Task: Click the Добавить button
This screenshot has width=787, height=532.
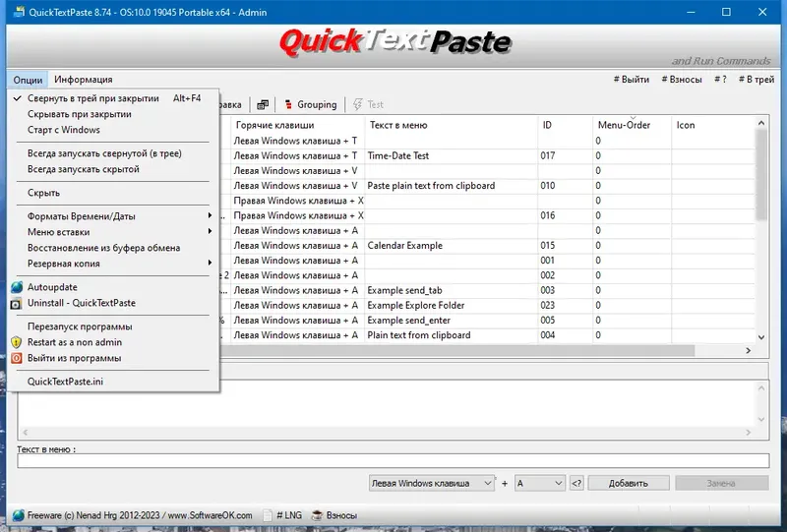Action: tap(629, 483)
